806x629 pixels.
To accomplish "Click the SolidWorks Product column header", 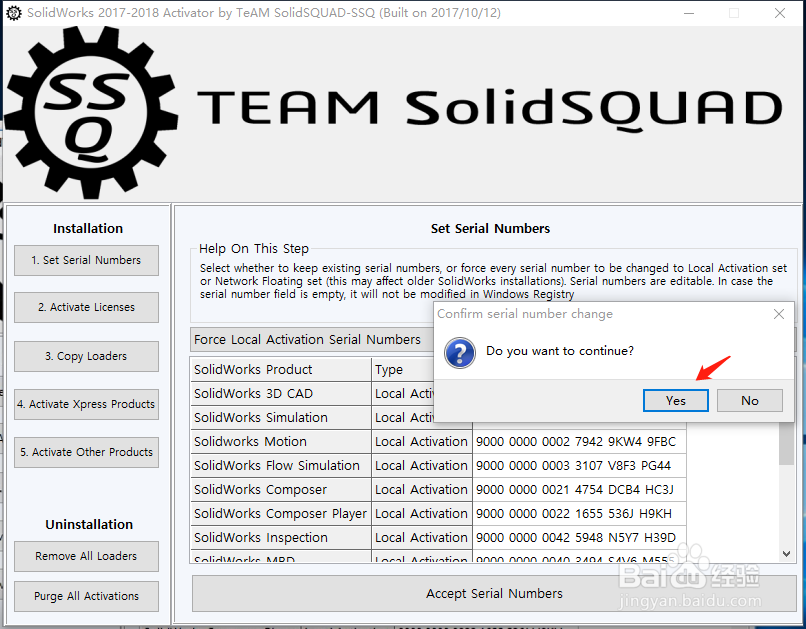I will [280, 369].
